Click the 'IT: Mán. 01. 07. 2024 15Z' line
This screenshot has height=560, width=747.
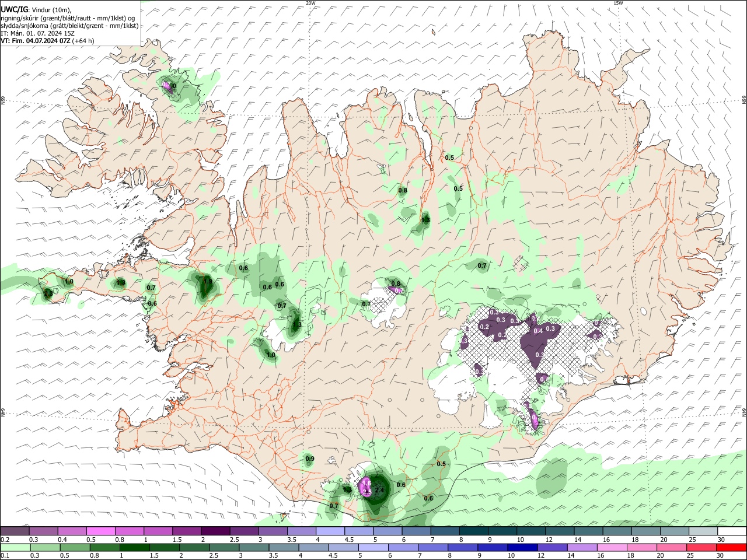[x=37, y=33]
